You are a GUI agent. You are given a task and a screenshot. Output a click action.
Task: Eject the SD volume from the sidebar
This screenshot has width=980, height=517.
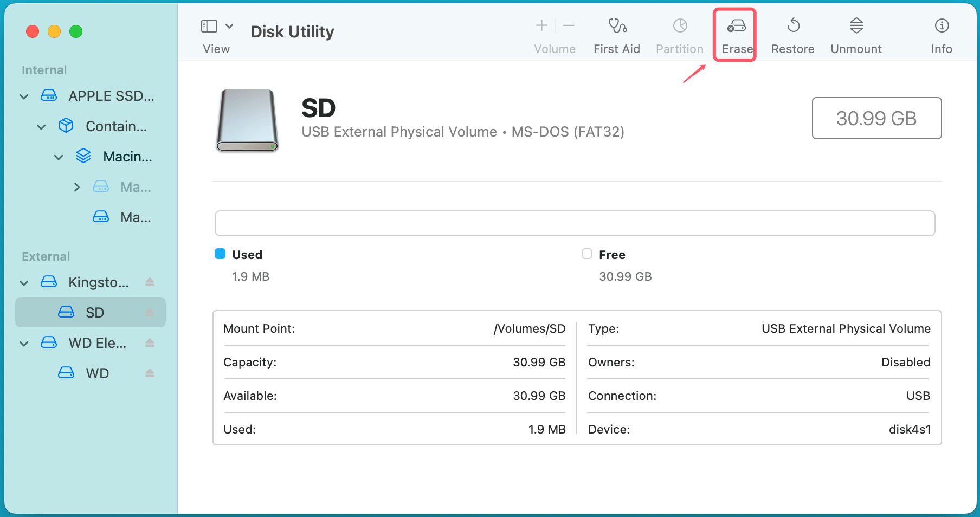[150, 312]
